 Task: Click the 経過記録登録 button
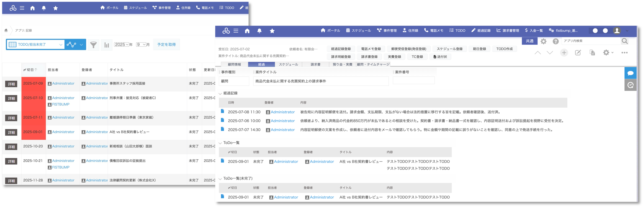coord(341,49)
